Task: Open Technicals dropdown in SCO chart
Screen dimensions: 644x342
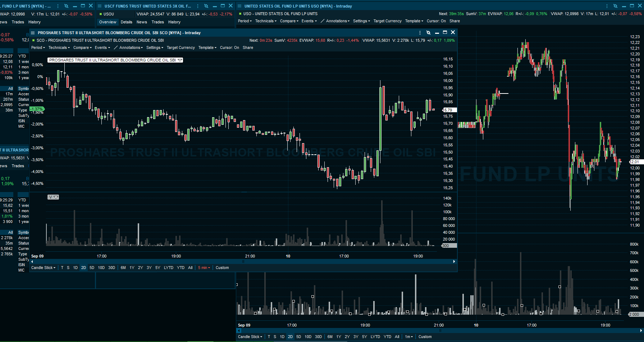Action: (x=59, y=47)
